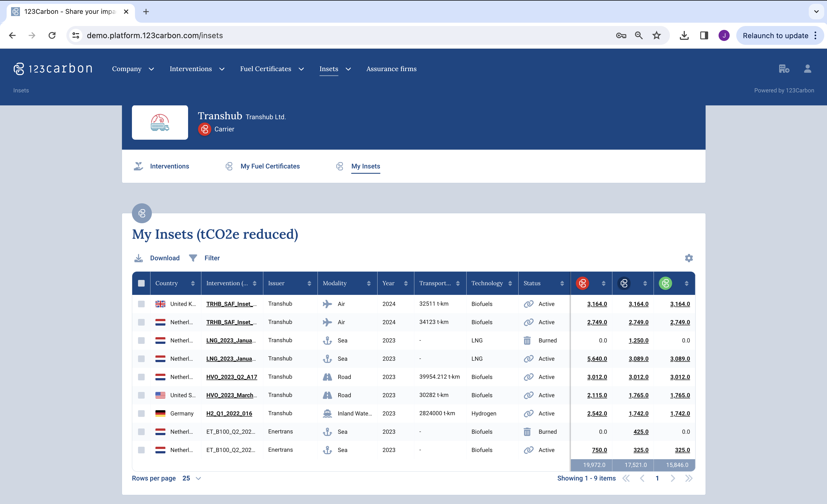Click the Transhub company logo thumbnail

[x=160, y=123]
